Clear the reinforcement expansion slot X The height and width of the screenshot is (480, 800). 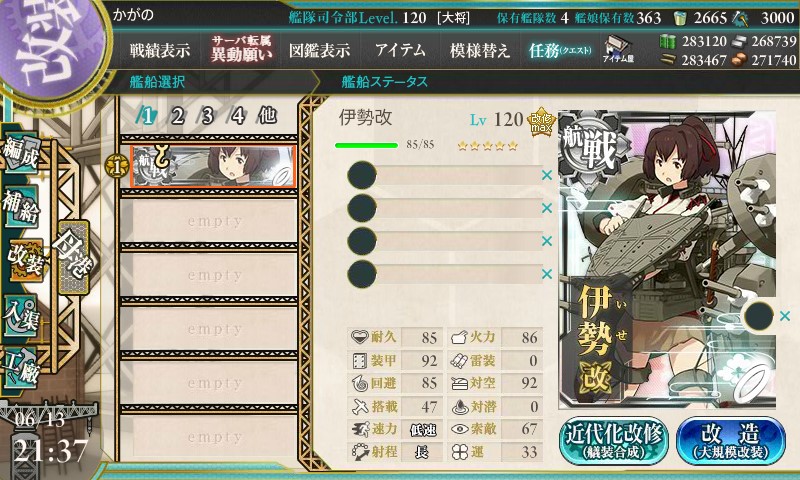coord(785,316)
